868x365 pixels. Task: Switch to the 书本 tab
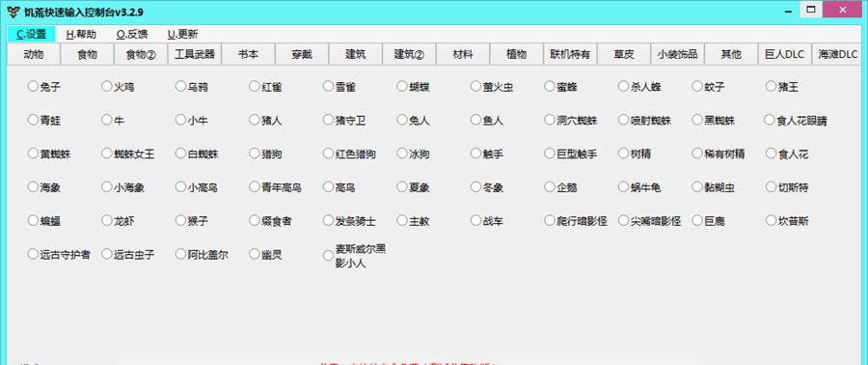(x=249, y=54)
